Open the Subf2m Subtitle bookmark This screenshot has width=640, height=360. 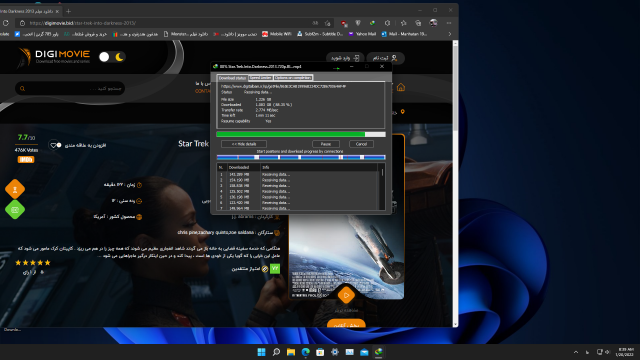[x=320, y=34]
